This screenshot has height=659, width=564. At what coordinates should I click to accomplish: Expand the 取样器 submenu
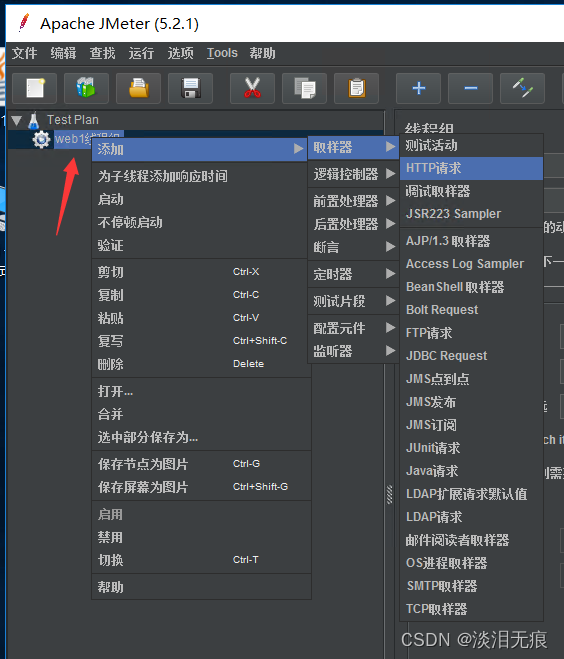click(353, 147)
